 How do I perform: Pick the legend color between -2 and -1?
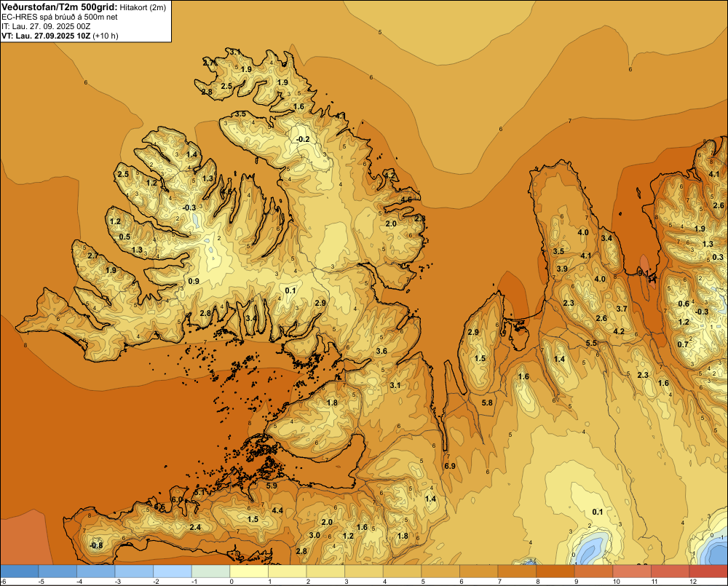pos(173,571)
